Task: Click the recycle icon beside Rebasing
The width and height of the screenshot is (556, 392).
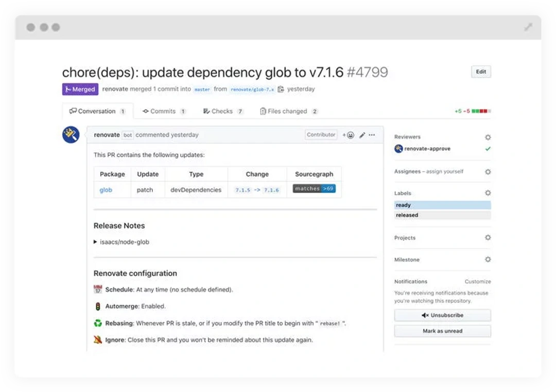Action: pyautogui.click(x=98, y=323)
